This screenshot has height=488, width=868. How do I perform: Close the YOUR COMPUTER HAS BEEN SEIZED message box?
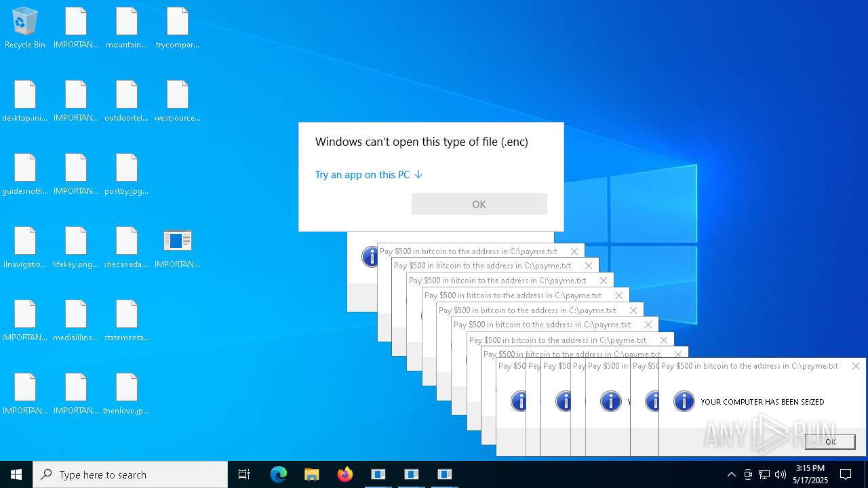click(856, 366)
